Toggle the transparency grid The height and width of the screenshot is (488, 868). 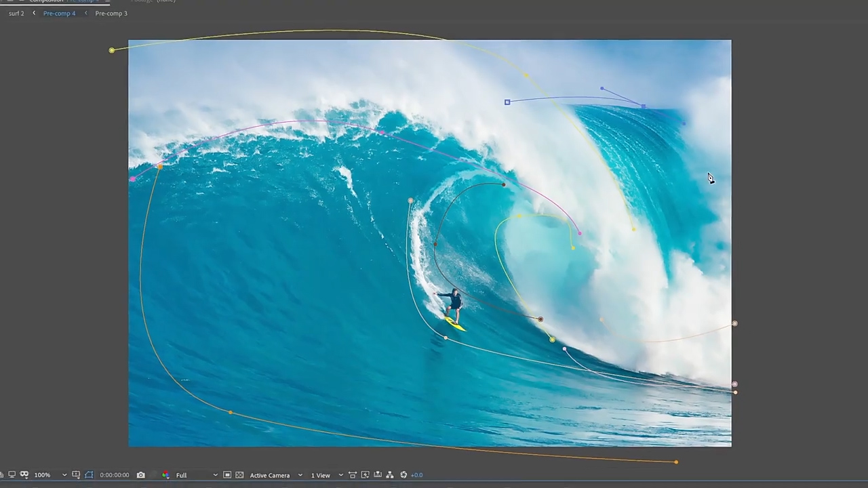tap(239, 475)
